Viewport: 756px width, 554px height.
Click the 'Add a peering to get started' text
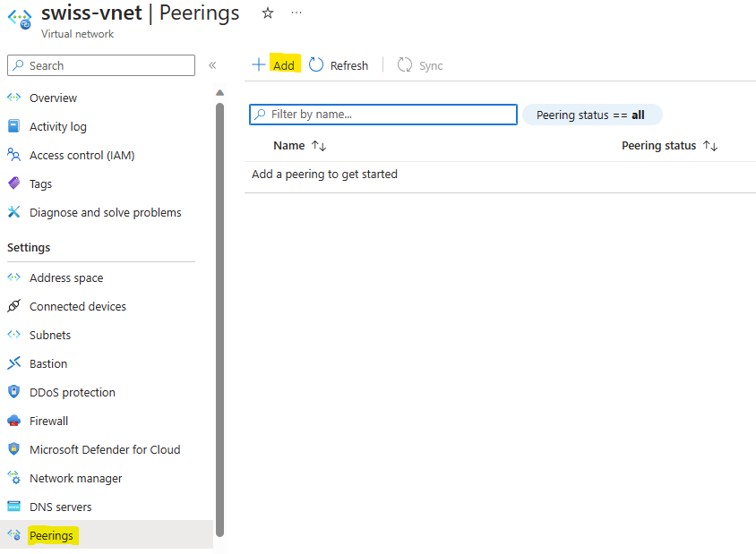pyautogui.click(x=324, y=174)
